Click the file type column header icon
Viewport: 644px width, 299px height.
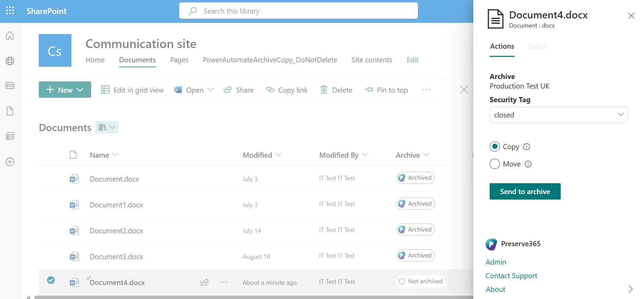(x=73, y=155)
